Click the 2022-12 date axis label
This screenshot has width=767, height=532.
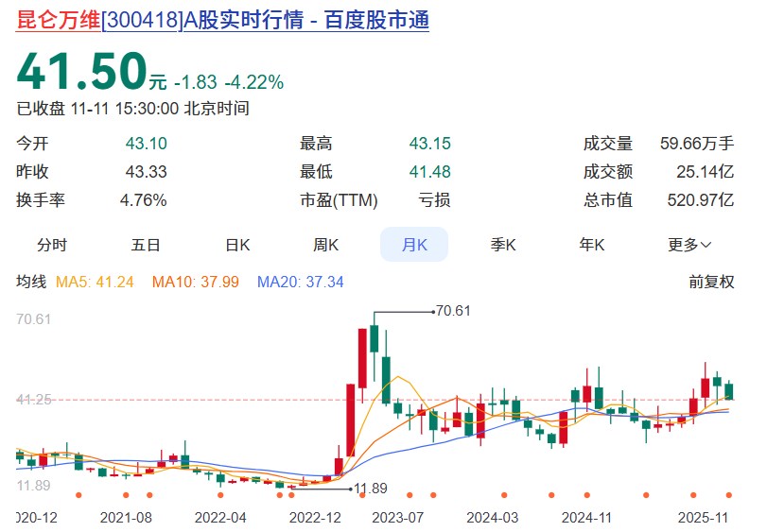315,517
